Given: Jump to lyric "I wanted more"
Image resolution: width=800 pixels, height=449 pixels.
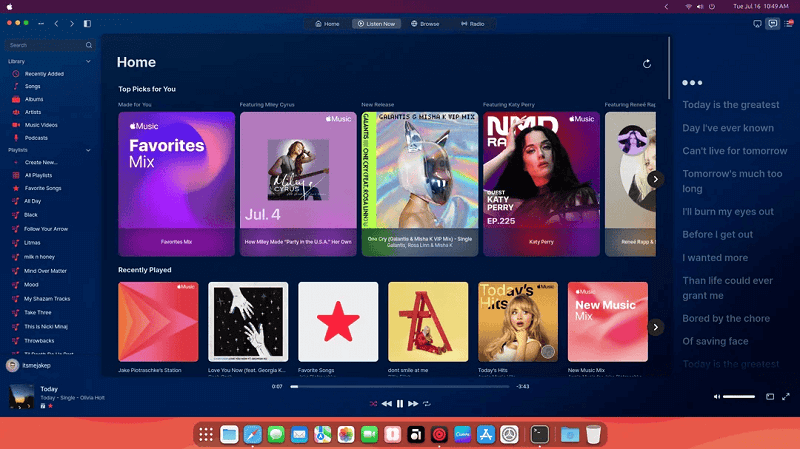Looking at the screenshot, I should coord(715,258).
